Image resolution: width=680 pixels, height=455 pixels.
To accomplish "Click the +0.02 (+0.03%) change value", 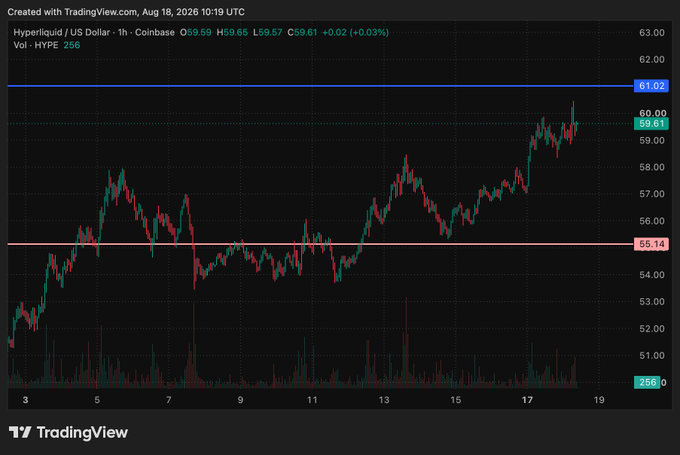I will point(356,33).
